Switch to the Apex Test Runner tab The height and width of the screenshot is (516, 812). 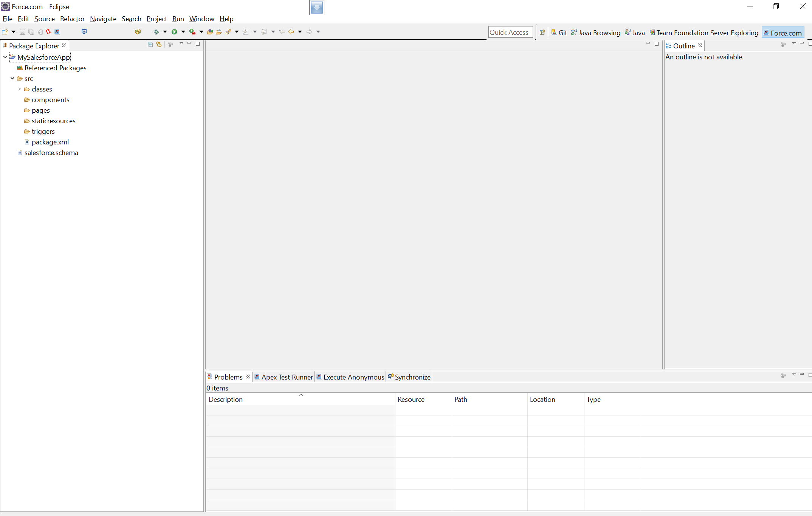pos(284,377)
